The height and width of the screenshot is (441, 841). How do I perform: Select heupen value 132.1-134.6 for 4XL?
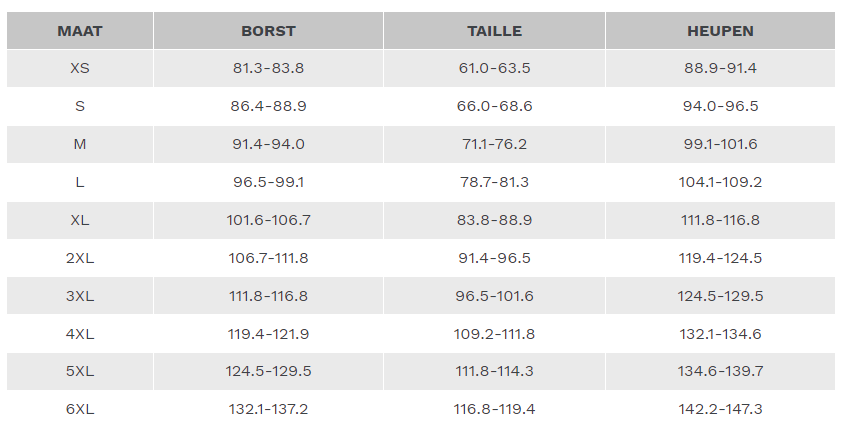click(720, 333)
